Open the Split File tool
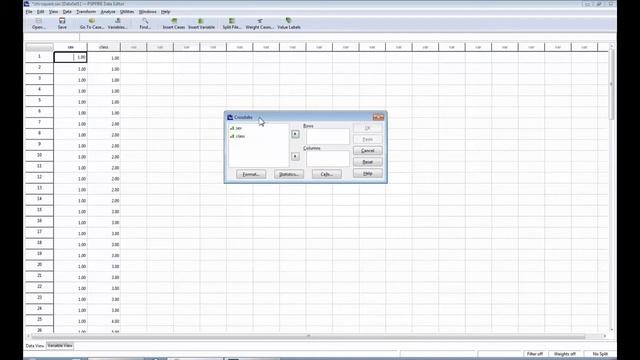Screen dimensions: 640x360 [231, 23]
